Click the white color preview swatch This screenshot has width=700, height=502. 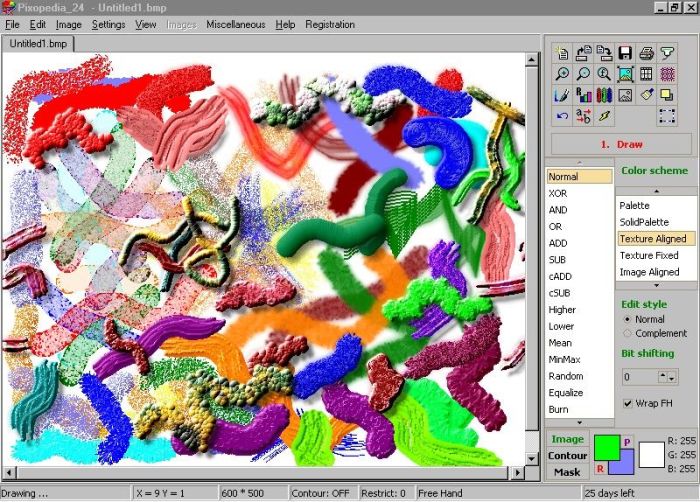652,455
